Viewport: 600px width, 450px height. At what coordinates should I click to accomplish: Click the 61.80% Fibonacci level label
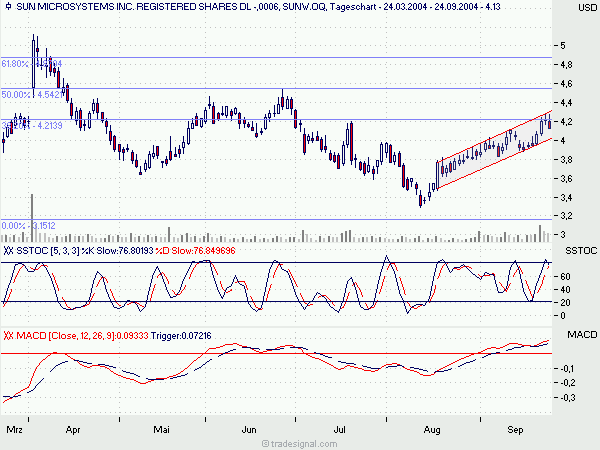(32, 64)
